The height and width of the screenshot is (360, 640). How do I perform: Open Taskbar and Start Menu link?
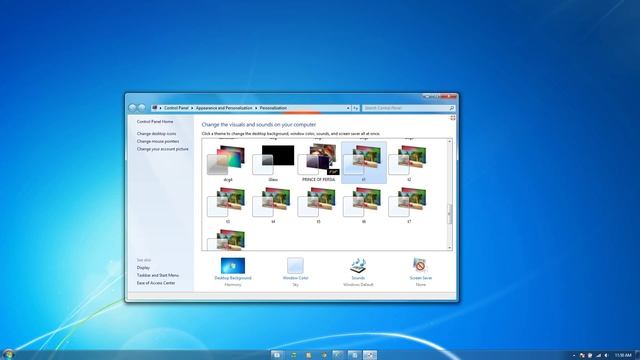click(158, 275)
